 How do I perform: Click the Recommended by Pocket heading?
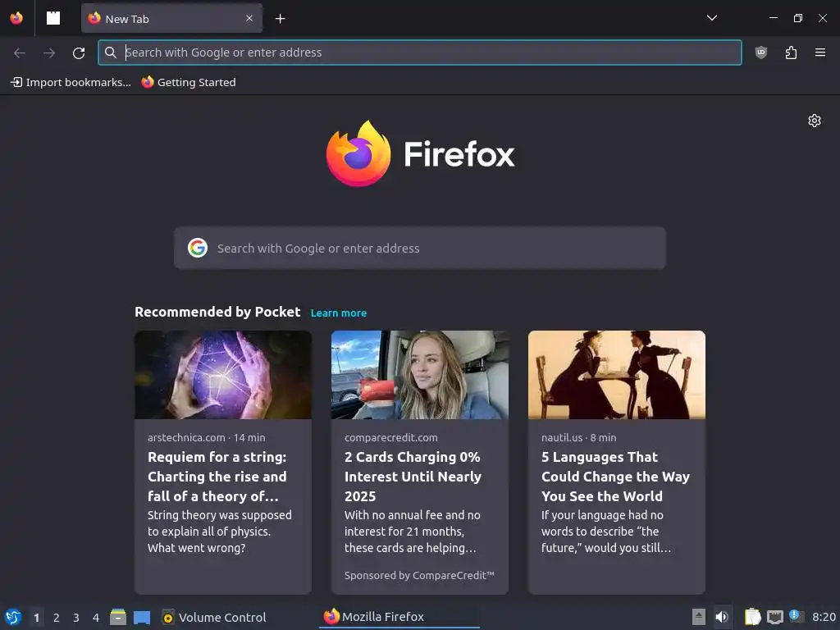(217, 312)
